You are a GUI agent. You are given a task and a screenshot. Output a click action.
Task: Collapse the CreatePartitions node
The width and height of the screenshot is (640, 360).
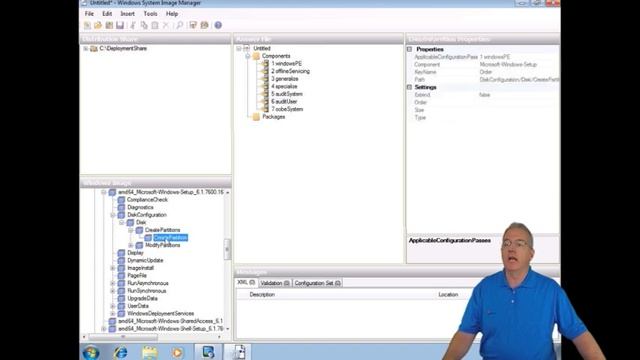click(131, 230)
